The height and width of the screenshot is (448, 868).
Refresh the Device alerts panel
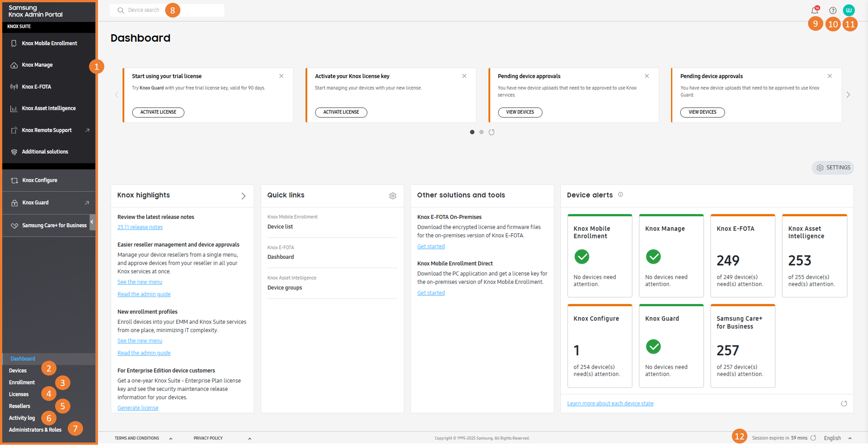(844, 404)
